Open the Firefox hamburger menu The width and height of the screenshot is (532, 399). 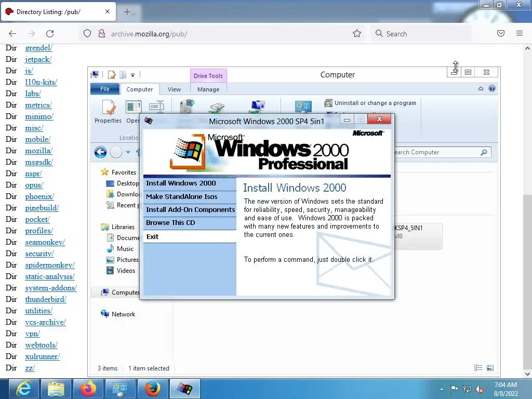coord(520,33)
